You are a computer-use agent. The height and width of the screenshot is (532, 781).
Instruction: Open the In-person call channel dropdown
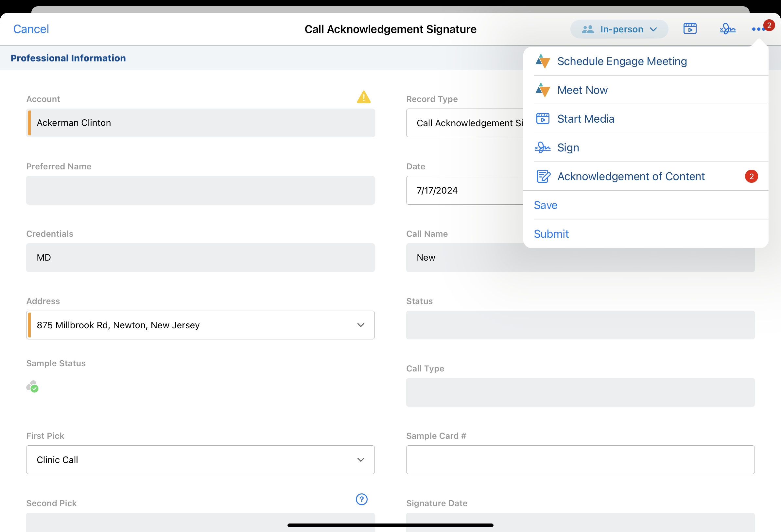pos(619,29)
